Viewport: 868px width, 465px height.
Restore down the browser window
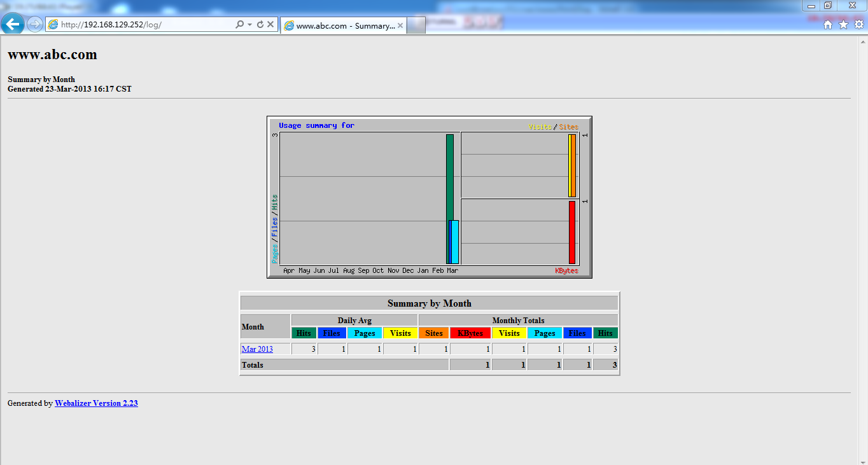(828, 5)
